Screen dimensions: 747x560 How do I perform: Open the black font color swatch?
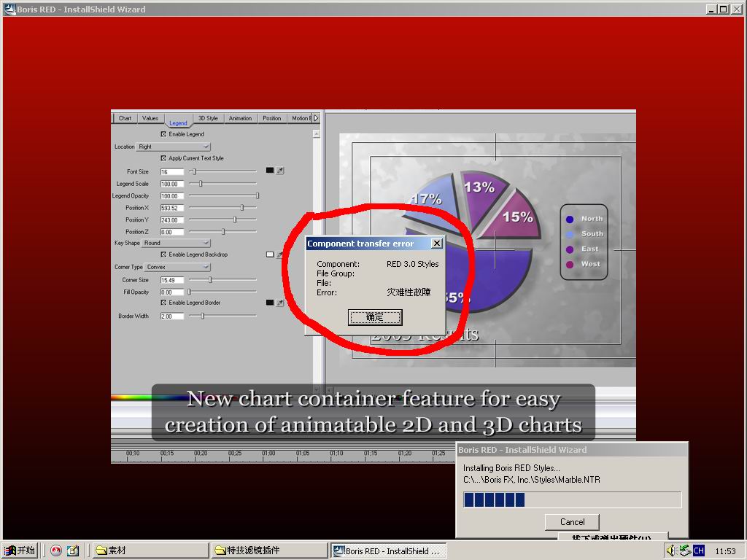(270, 171)
